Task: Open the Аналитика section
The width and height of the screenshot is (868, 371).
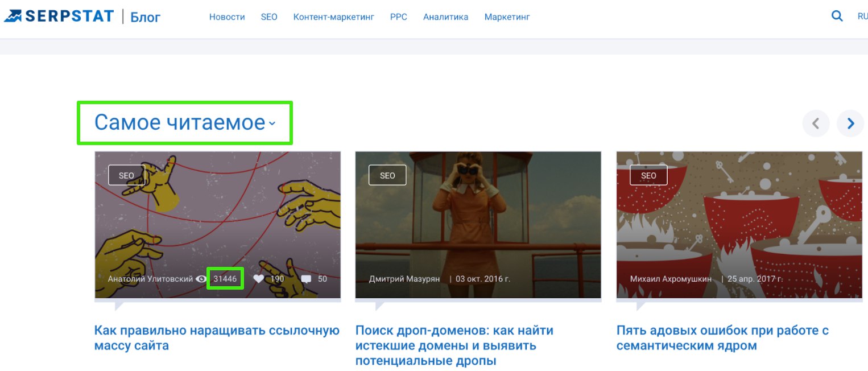Action: (446, 17)
